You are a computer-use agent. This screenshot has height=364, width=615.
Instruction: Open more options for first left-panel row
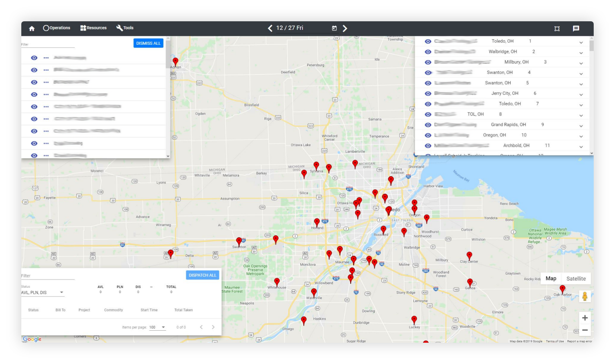[x=46, y=58]
